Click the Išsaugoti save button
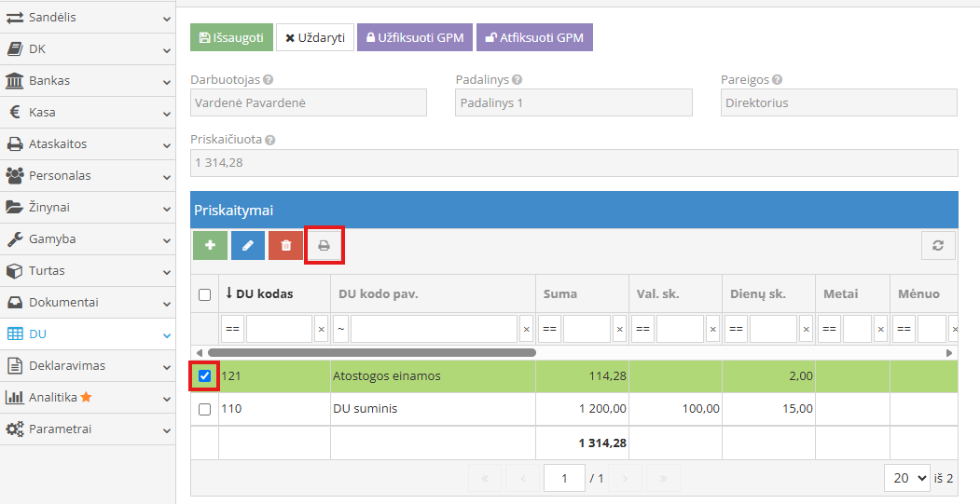The height and width of the screenshot is (504, 980). [x=231, y=37]
